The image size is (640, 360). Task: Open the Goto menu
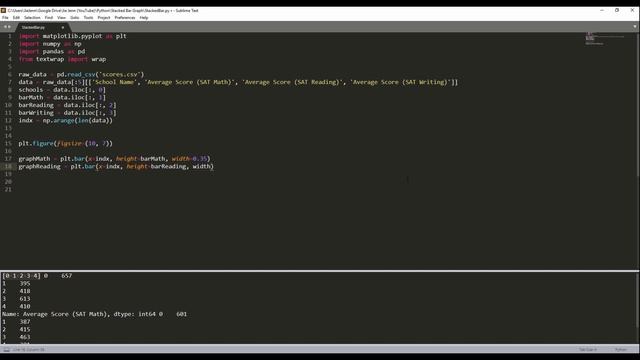(74, 18)
